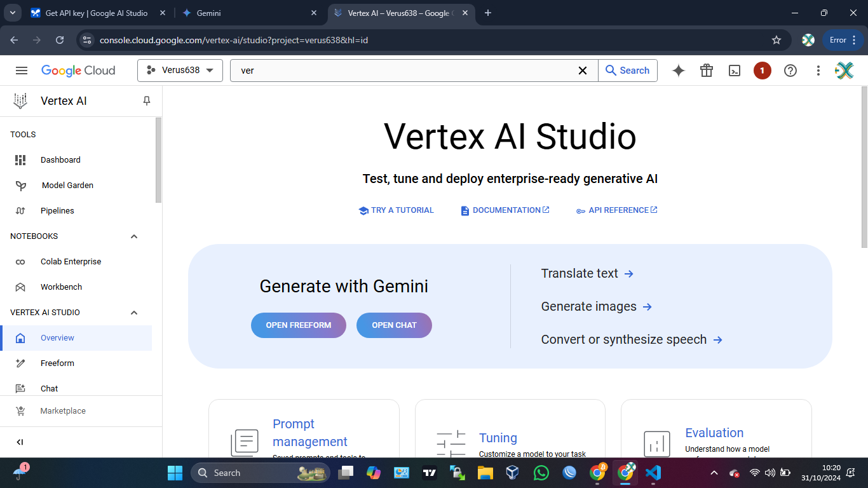Open the Evaluation card
This screenshot has width=868, height=488.
coord(716,428)
